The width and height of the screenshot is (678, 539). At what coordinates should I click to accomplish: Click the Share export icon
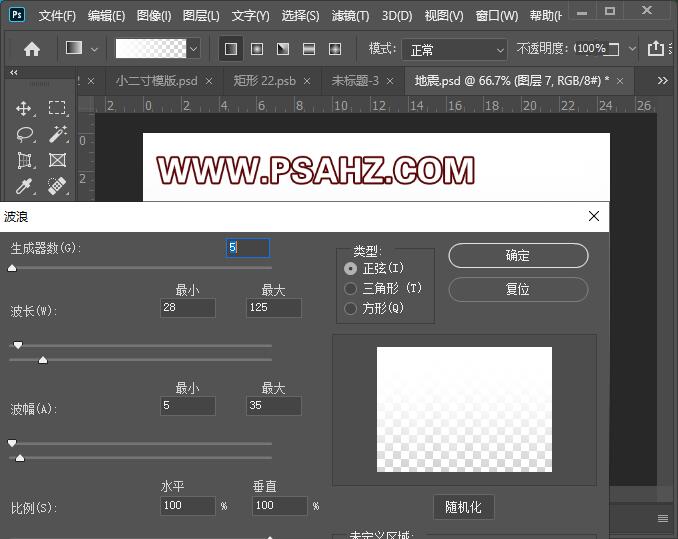coord(656,48)
